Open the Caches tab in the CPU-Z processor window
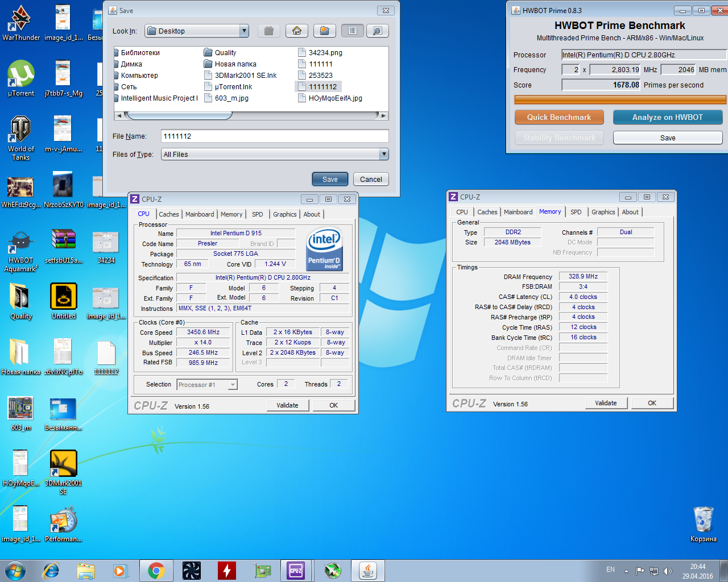728x582 pixels. click(x=169, y=214)
